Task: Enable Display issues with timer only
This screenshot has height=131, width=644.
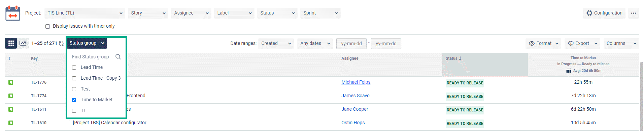Action: pyautogui.click(x=47, y=26)
